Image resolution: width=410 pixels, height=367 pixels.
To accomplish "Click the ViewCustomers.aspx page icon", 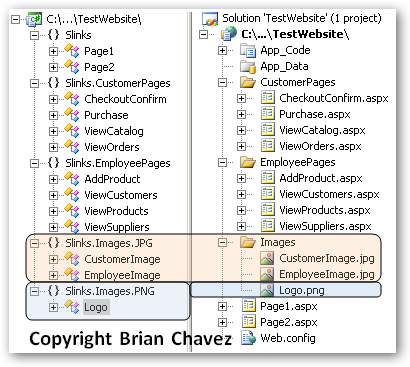I will coord(268,194).
